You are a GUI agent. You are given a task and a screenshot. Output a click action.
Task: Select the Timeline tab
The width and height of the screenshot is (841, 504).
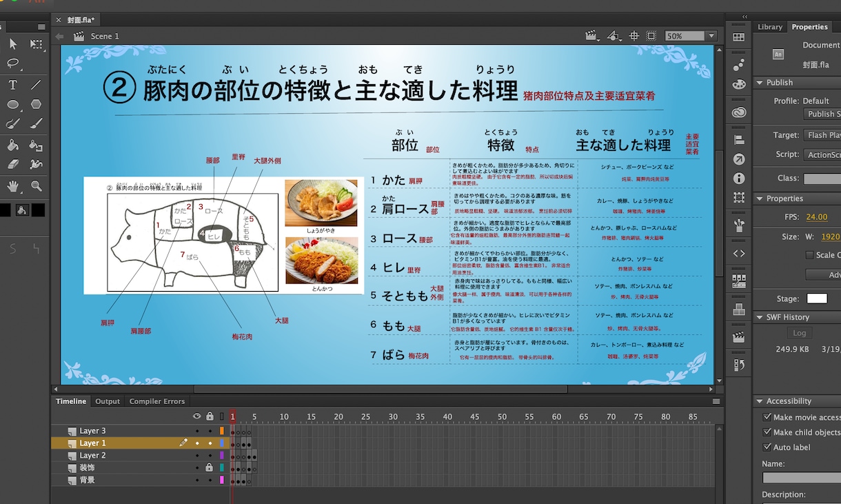click(71, 401)
